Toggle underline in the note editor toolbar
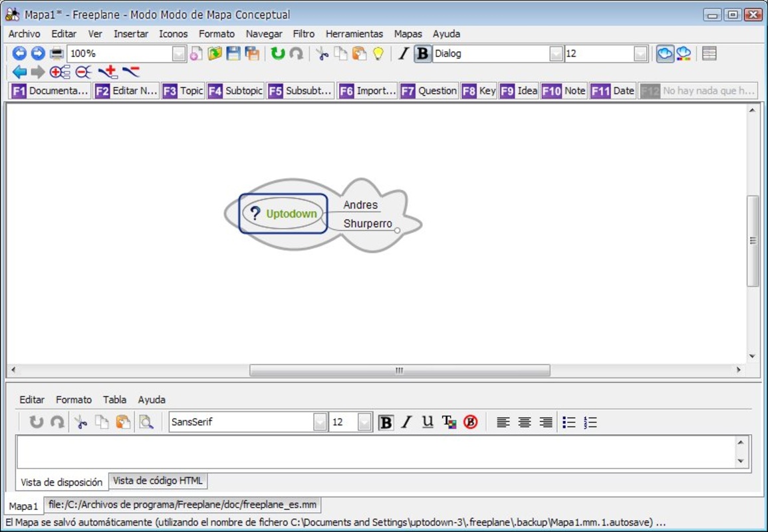Image resolution: width=768 pixels, height=532 pixels. 428,422
